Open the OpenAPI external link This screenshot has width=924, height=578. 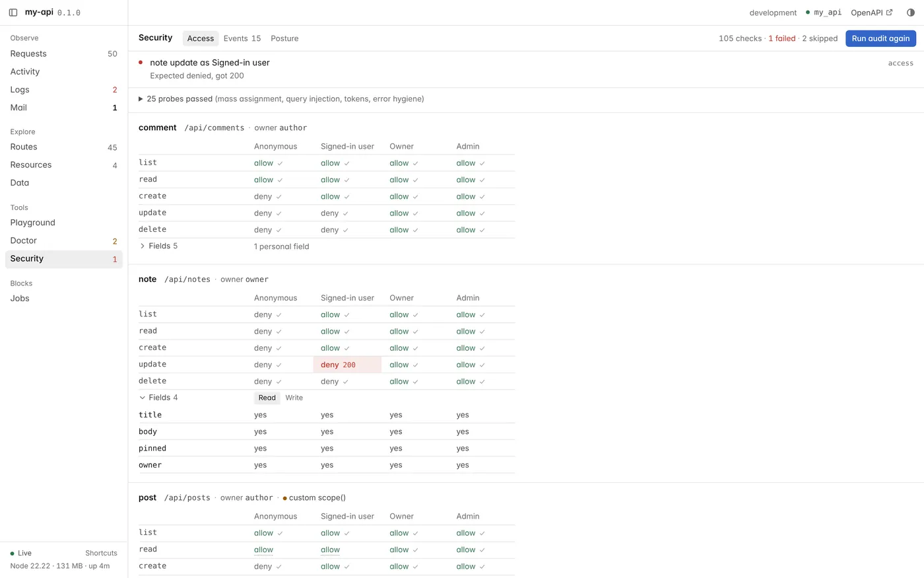871,13
